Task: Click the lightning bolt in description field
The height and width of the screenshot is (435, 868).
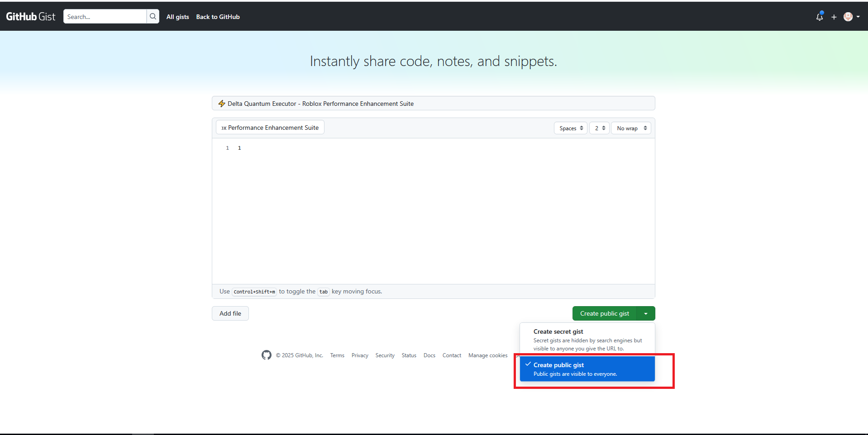Action: [222, 104]
